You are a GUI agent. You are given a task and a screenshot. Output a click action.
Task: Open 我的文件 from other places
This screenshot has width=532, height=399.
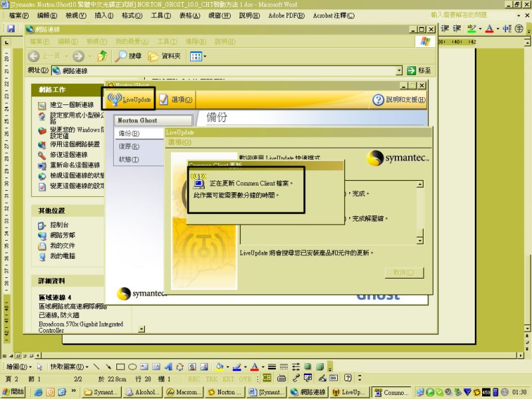click(63, 245)
